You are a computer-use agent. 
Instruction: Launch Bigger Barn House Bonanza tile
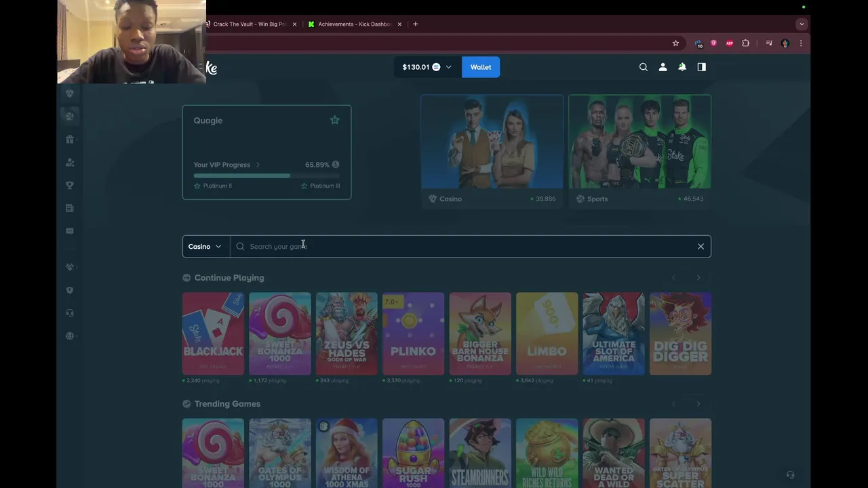[480, 333]
